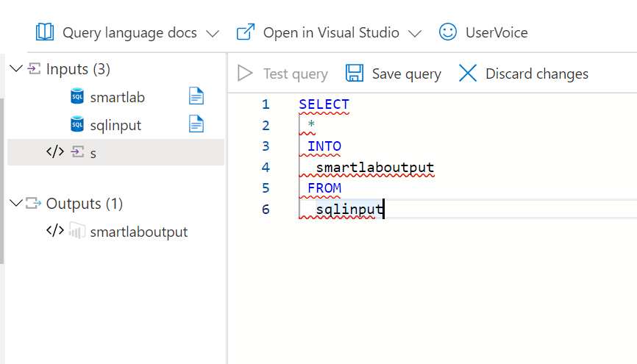Click the Test query play icon
This screenshot has width=637, height=364.
coord(245,74)
